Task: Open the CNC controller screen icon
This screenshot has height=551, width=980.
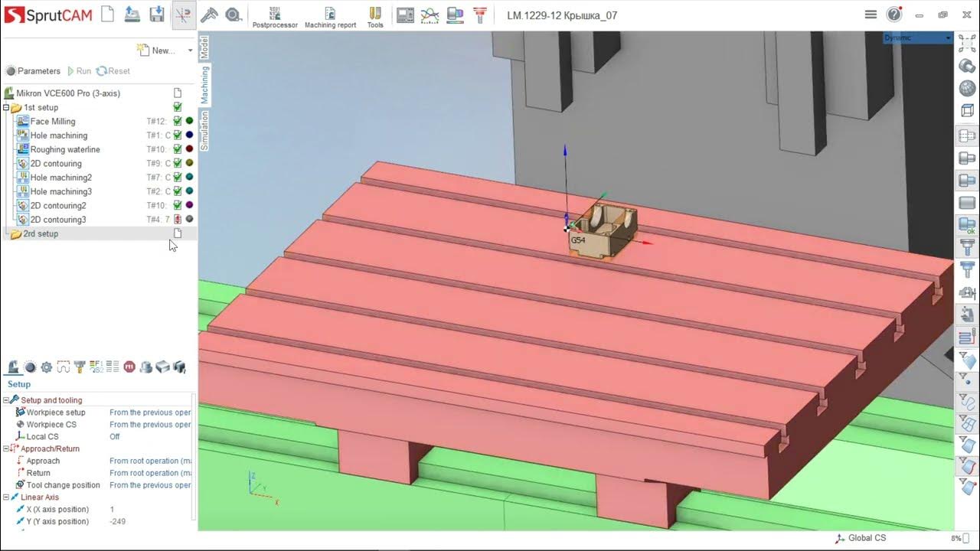Action: [x=405, y=15]
